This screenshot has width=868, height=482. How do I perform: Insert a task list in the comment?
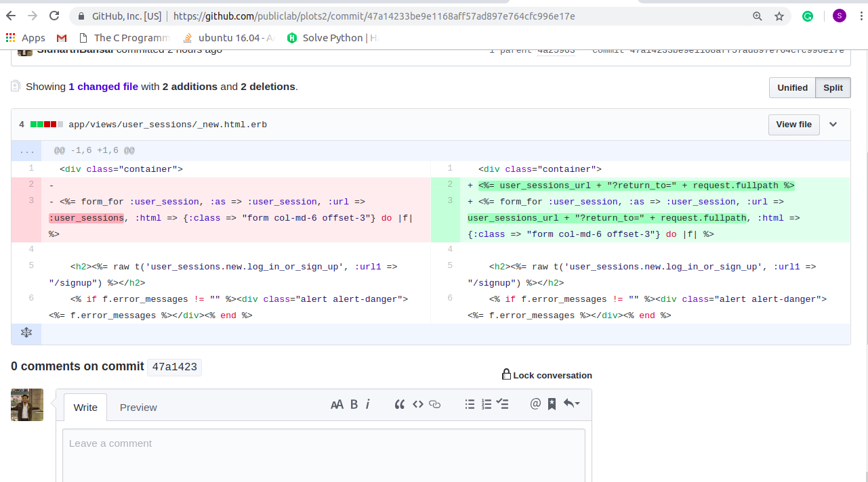(x=502, y=403)
